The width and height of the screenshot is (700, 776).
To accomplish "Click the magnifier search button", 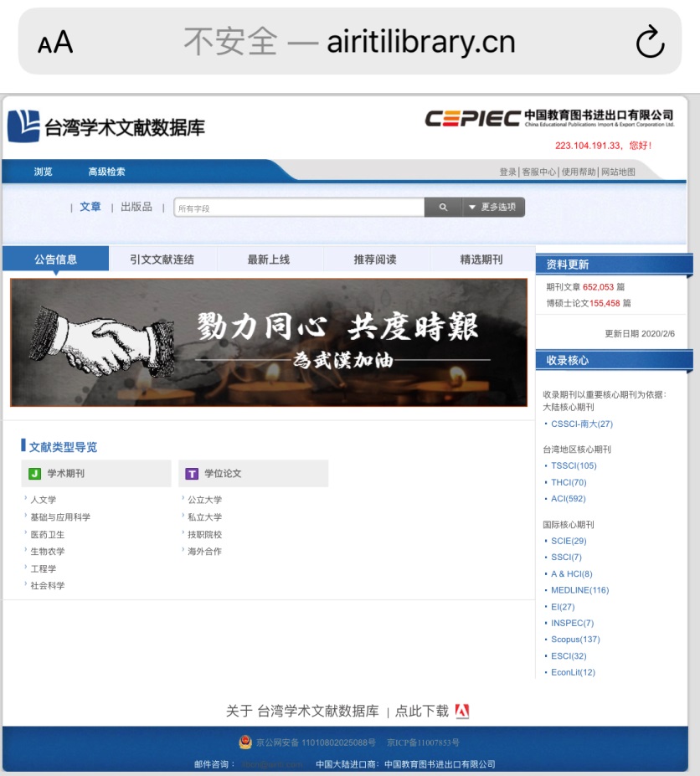I will (x=443, y=208).
